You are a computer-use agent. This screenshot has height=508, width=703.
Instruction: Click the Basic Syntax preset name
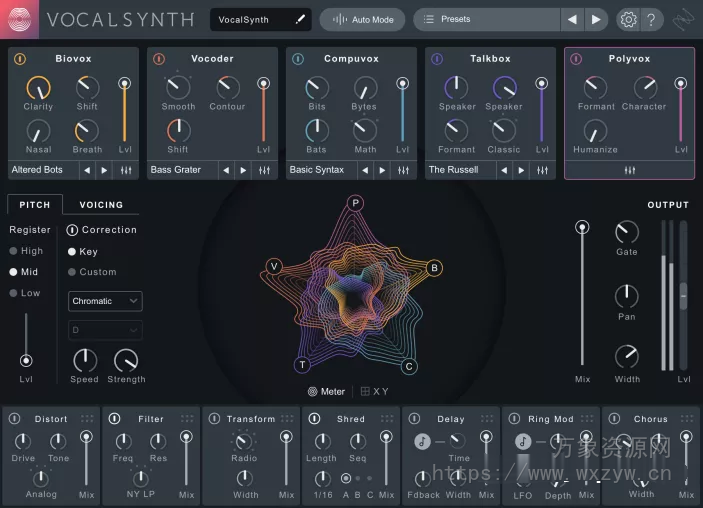click(x=317, y=170)
